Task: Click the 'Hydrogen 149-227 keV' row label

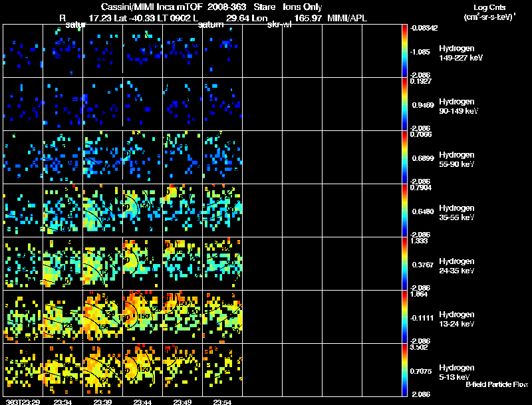Action: 460,53
